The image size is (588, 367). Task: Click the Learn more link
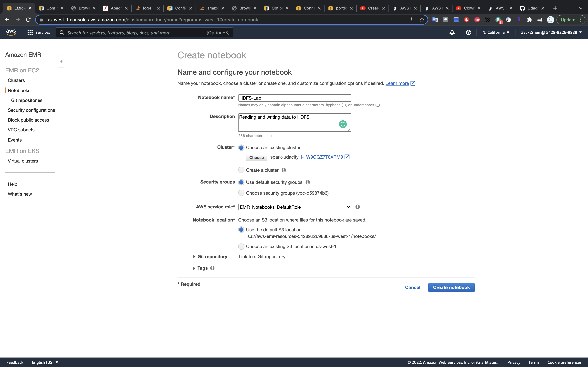[x=397, y=83]
